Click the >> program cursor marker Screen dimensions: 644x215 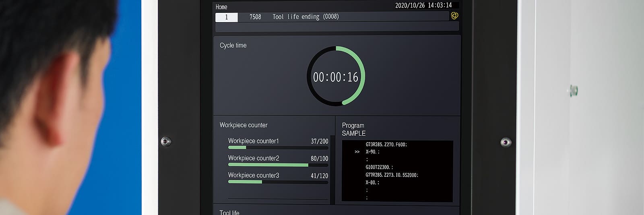point(357,152)
